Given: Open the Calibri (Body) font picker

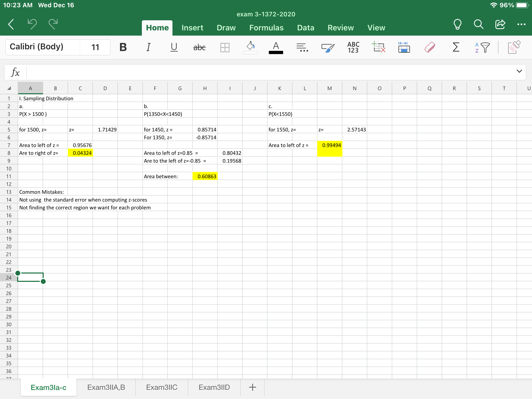Looking at the screenshot, I should 43,47.
